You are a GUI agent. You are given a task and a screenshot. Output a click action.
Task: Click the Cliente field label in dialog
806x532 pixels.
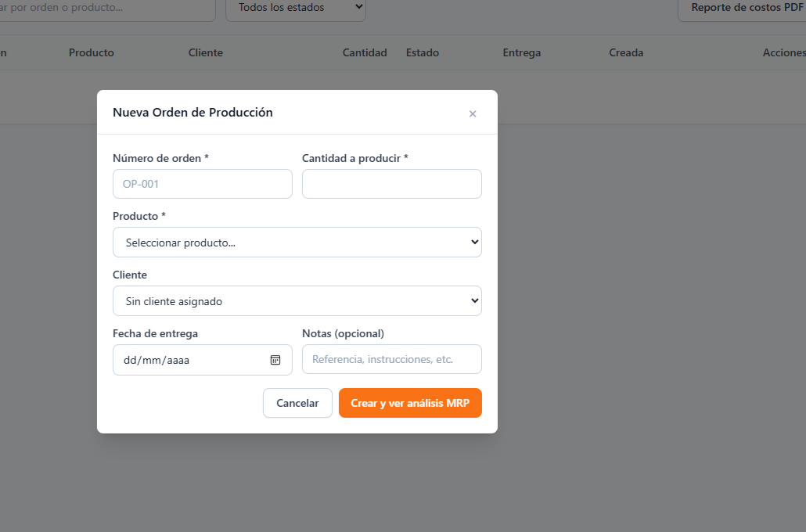click(x=130, y=275)
